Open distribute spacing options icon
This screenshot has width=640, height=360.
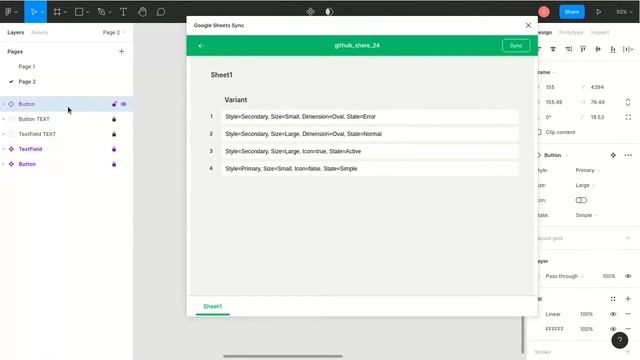coord(628,49)
